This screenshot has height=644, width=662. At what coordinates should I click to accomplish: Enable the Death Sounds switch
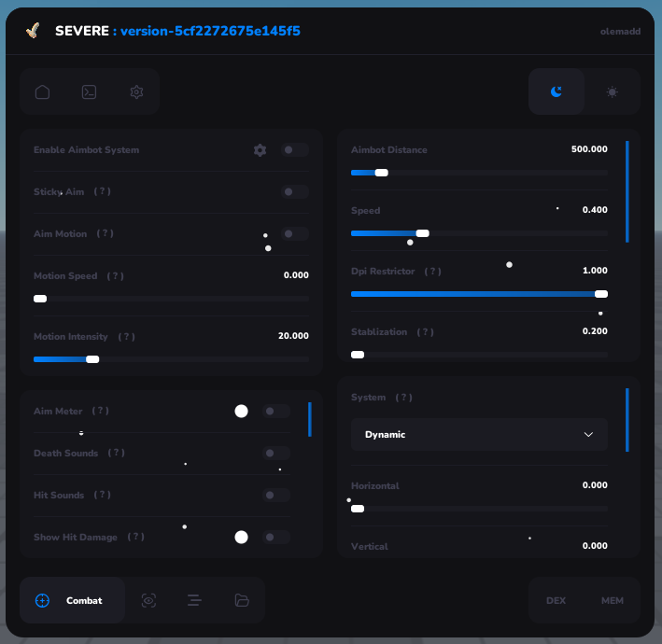276,454
